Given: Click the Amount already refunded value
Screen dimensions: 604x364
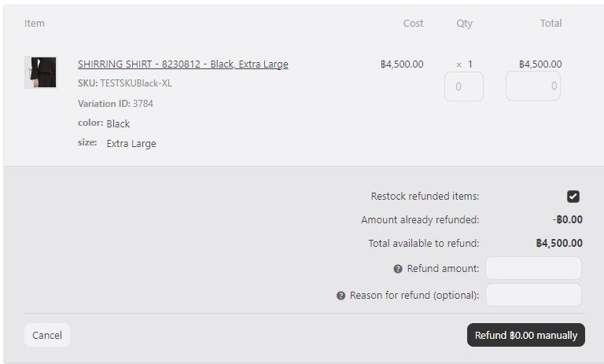Looking at the screenshot, I should [567, 220].
